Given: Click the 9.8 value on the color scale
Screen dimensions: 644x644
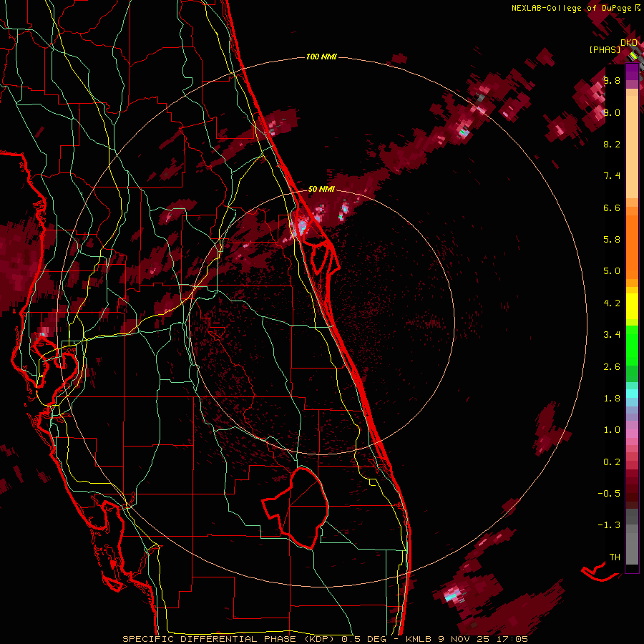Looking at the screenshot, I should tap(612, 80).
